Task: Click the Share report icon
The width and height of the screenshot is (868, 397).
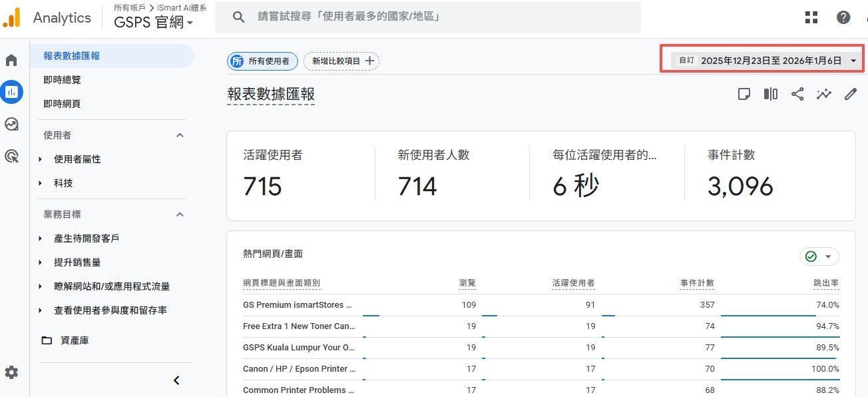Action: [797, 94]
